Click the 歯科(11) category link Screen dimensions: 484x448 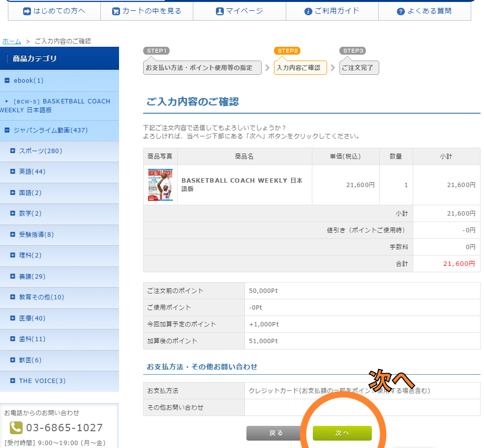(32, 339)
